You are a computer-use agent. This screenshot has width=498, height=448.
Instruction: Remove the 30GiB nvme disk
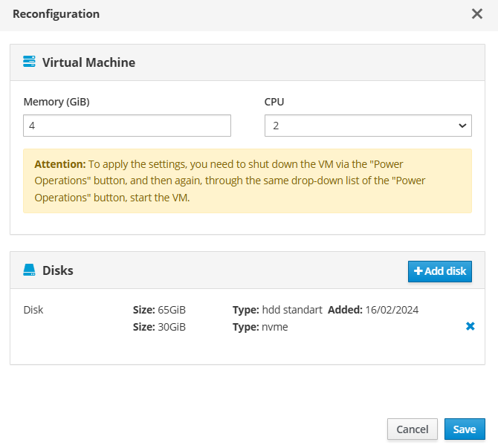(x=470, y=326)
